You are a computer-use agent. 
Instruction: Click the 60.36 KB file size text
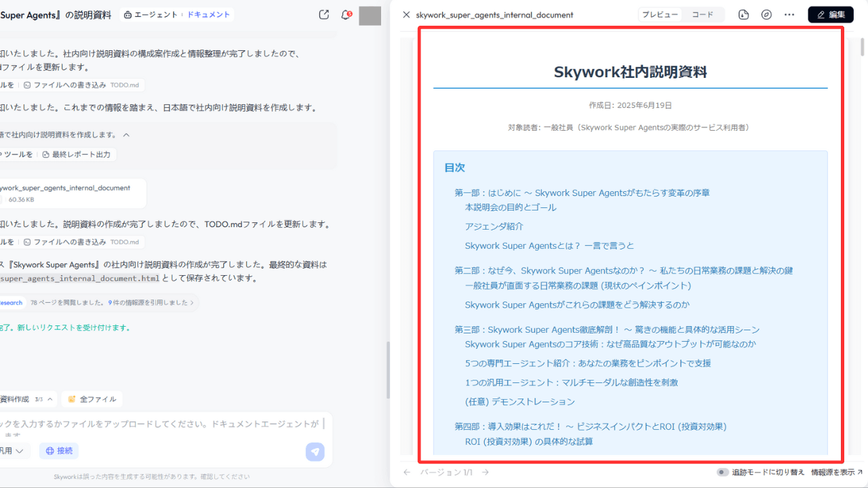[21, 200]
